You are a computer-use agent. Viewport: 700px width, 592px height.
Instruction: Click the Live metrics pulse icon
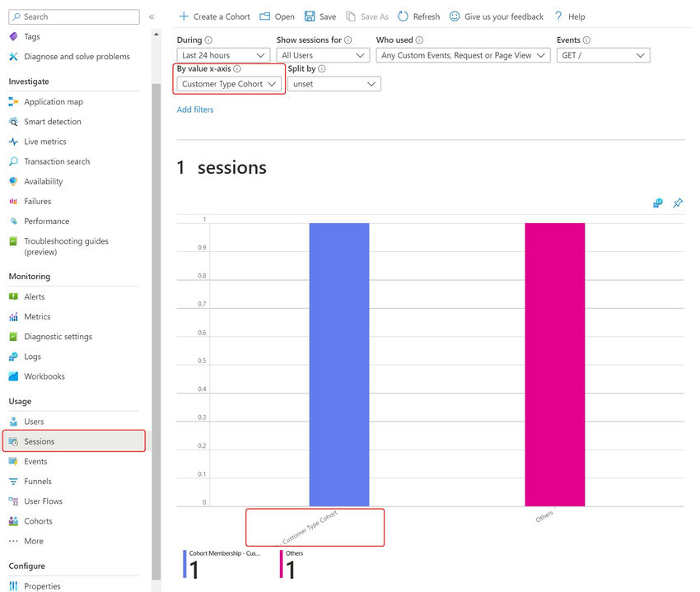click(13, 142)
